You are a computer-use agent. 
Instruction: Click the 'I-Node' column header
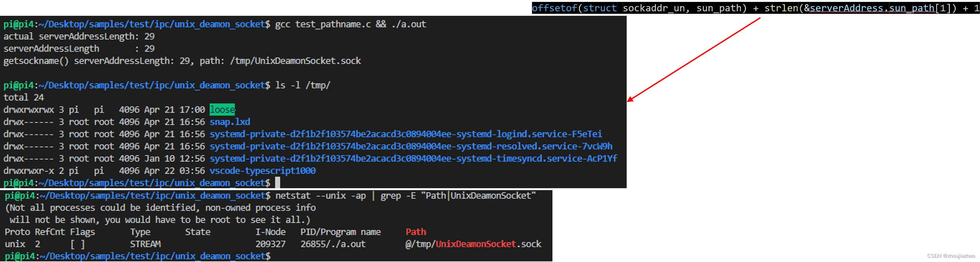(x=270, y=232)
